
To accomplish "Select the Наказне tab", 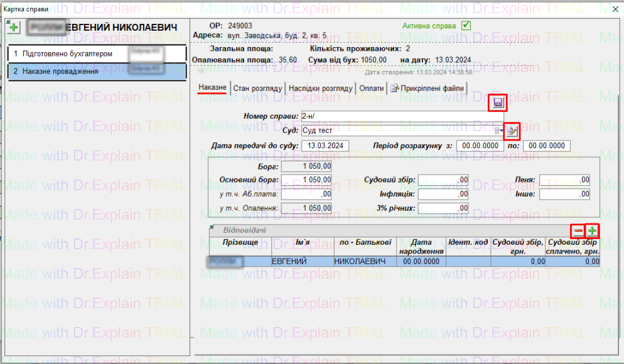I will (212, 88).
